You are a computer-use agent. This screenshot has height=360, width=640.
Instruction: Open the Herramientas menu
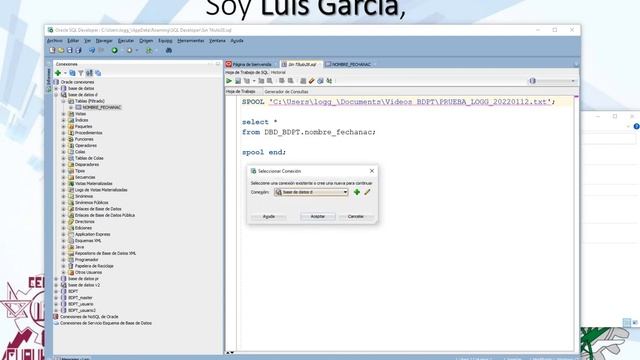(191, 41)
